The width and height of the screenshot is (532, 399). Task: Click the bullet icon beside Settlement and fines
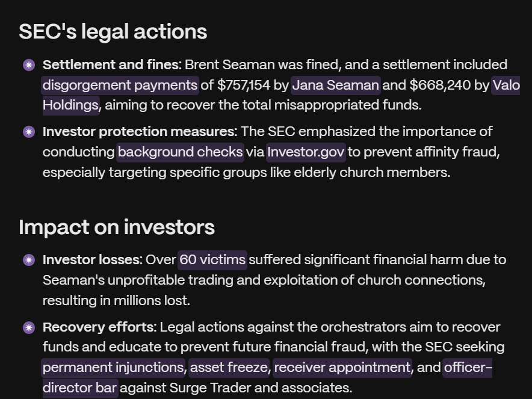pyautogui.click(x=29, y=65)
